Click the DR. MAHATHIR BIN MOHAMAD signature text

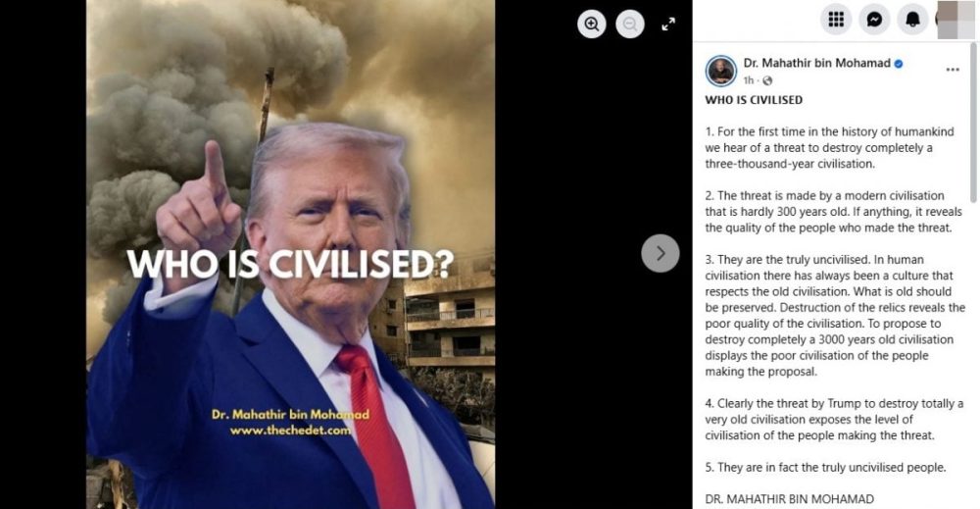click(789, 499)
